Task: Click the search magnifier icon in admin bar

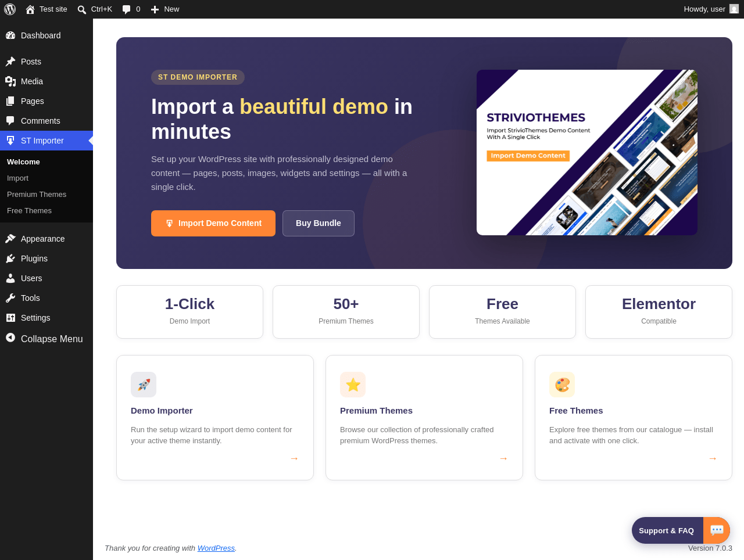Action: pos(82,9)
